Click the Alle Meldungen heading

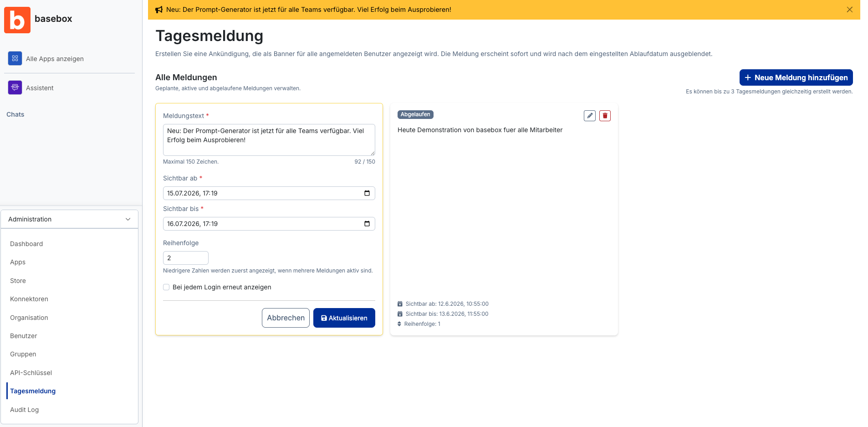186,77
